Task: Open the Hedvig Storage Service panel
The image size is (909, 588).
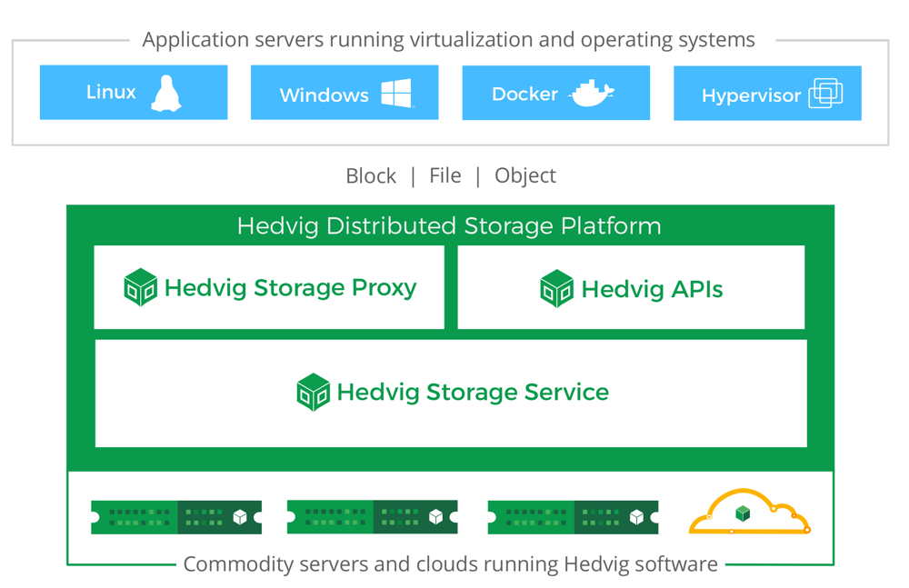Action: [451, 394]
